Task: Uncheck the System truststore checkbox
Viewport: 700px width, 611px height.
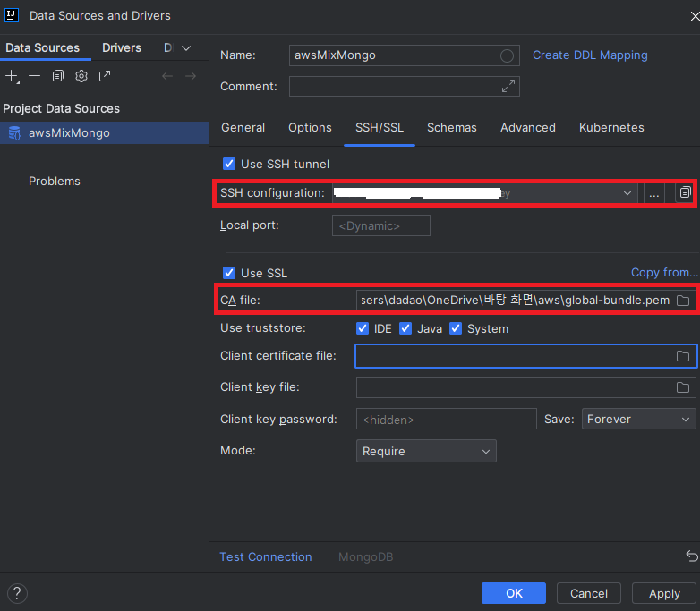Action: coord(456,328)
